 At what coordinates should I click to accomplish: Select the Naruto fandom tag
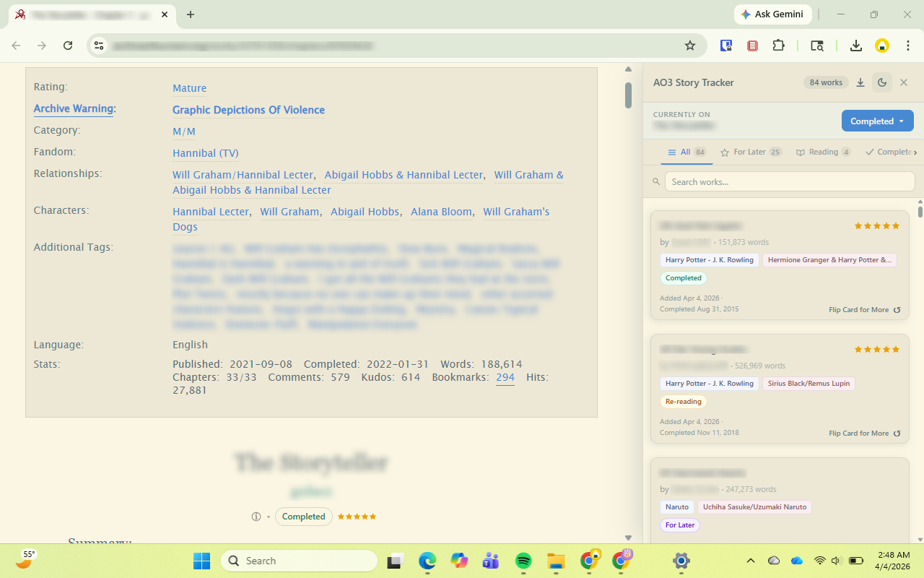tap(677, 507)
